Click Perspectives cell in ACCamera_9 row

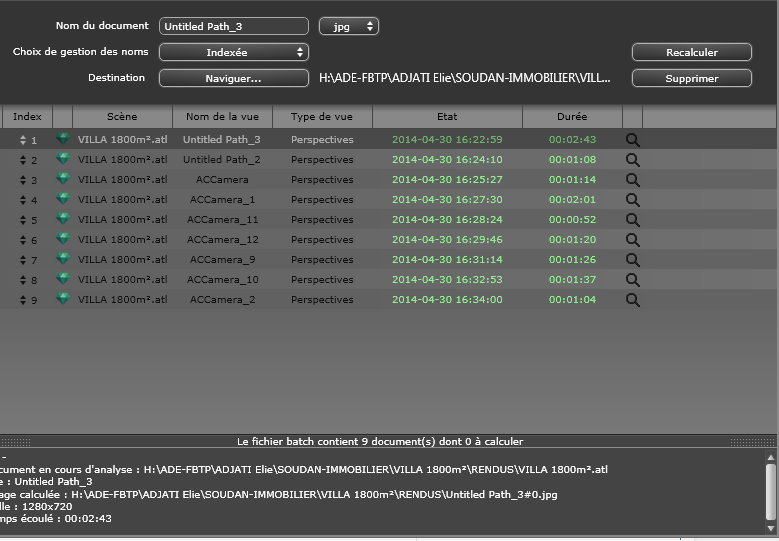tap(322, 260)
